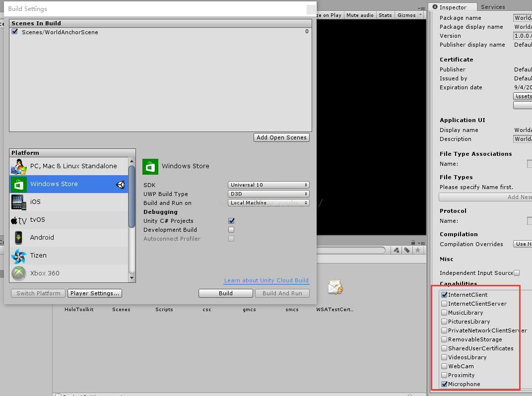
Task: Open the UWP Build Type D3D dropdown
Action: click(x=268, y=194)
